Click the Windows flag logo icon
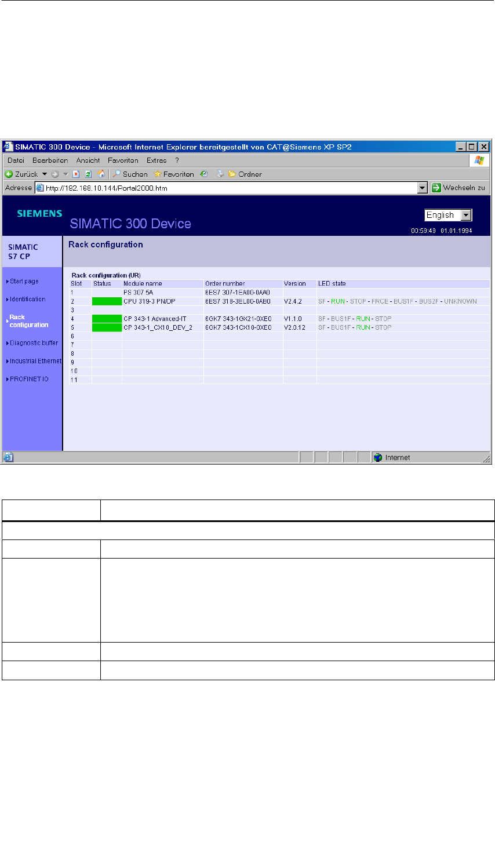Image resolution: width=495 pixels, height=868 pixels. pyautogui.click(x=479, y=161)
